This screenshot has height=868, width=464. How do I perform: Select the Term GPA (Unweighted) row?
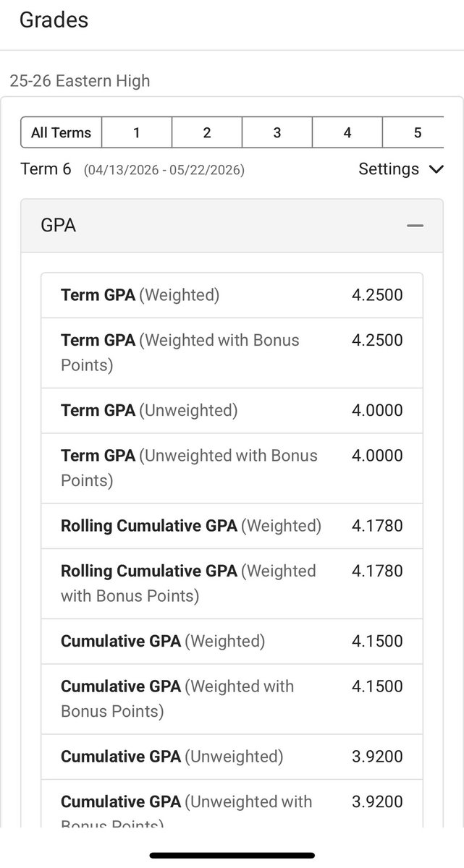(232, 411)
